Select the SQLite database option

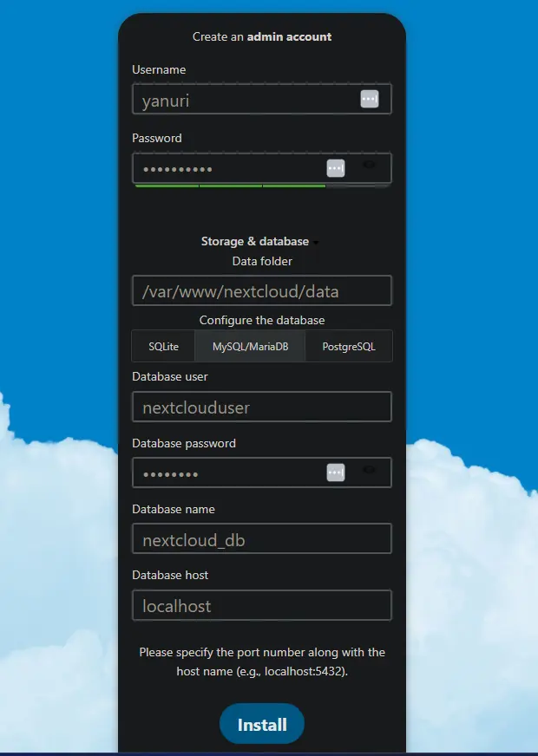click(x=164, y=346)
